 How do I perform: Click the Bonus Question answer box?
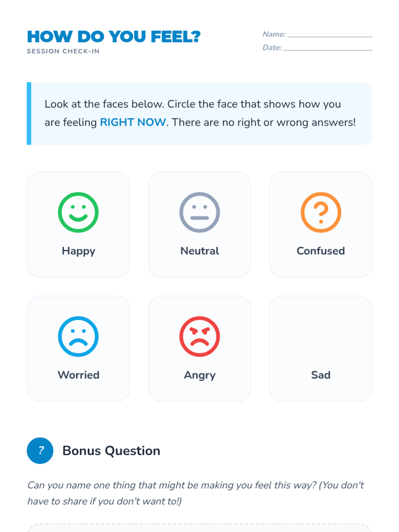pos(199,528)
